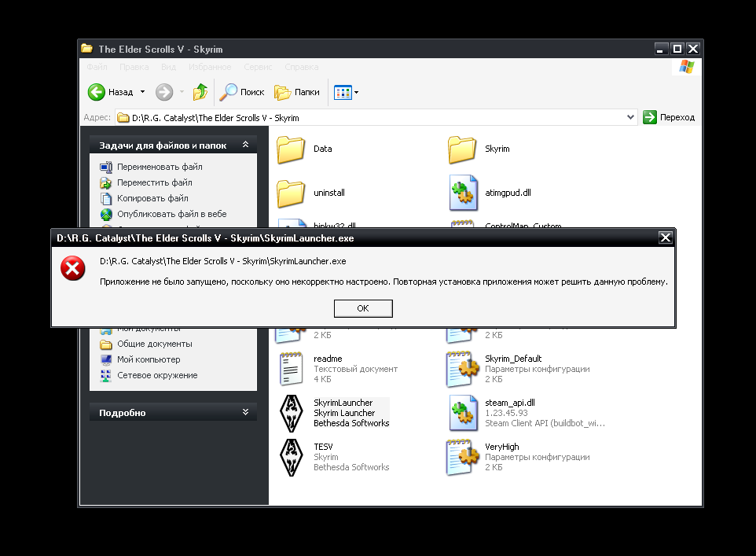Close the SkyrimLauncher.exe error dialog
Viewport: 756px width, 556px height.
click(x=666, y=237)
